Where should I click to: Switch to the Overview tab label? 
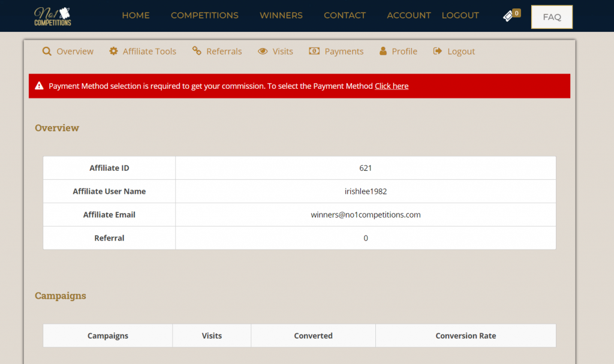coord(75,52)
